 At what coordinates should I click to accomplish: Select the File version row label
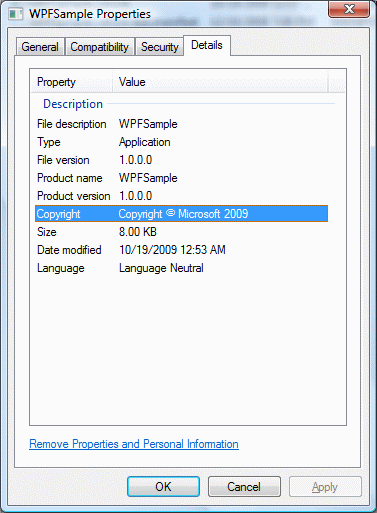63,160
